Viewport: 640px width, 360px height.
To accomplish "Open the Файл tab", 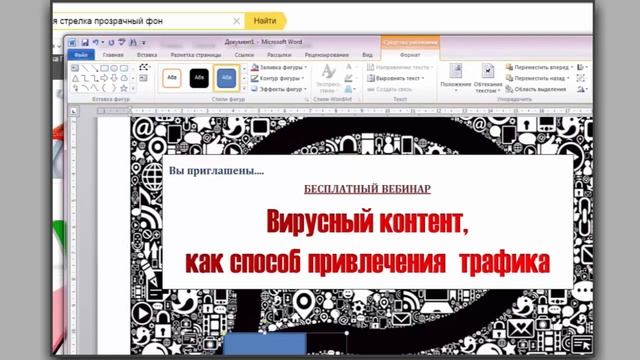I will pos(81,55).
